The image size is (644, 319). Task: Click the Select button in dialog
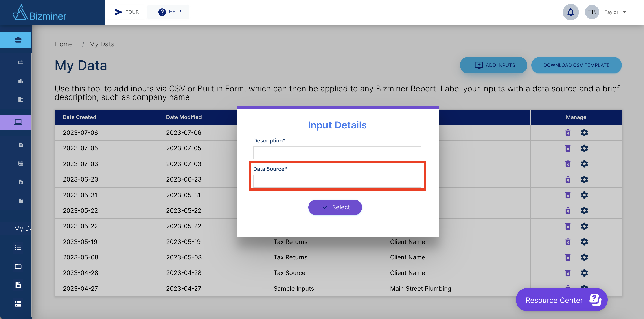[x=335, y=207]
